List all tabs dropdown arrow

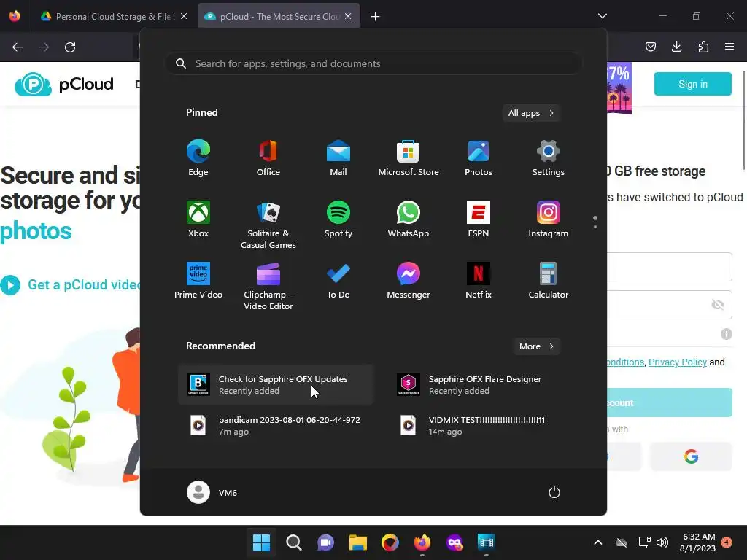(x=602, y=16)
